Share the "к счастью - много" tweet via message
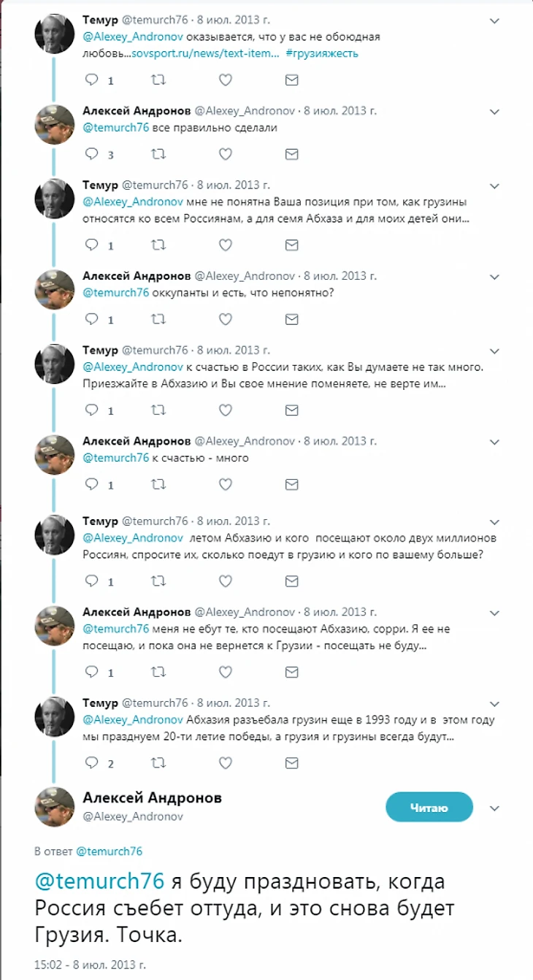This screenshot has width=533, height=980. tap(291, 484)
